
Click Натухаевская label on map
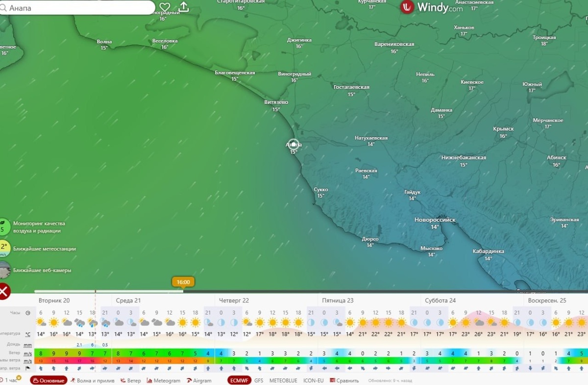pos(371,138)
